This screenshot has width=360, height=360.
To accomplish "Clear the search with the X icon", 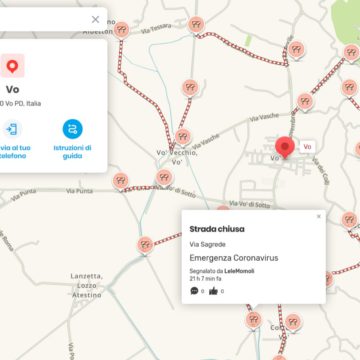I will pyautogui.click(x=95, y=19).
